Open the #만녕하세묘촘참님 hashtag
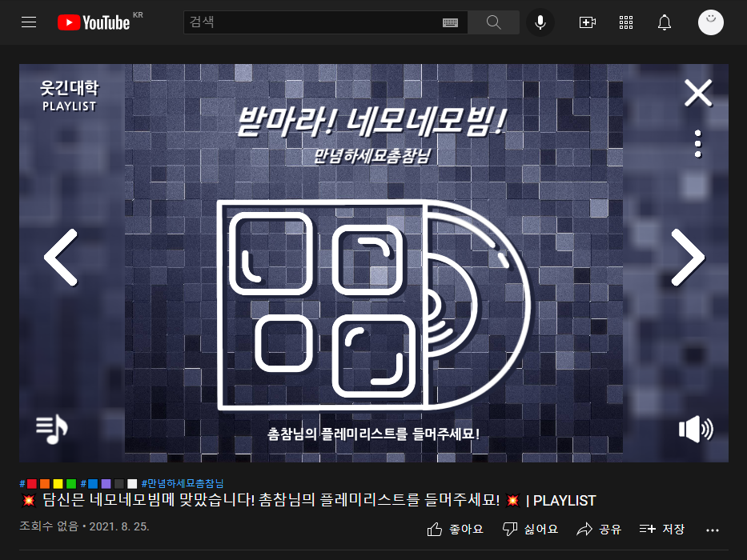747x560 pixels. pos(183,484)
